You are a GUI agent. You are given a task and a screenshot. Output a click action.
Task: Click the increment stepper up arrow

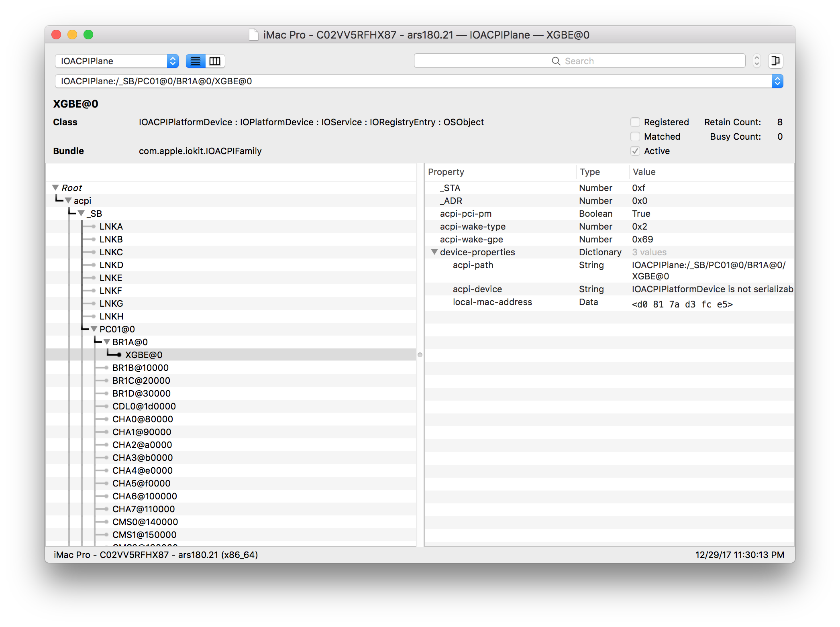point(758,57)
